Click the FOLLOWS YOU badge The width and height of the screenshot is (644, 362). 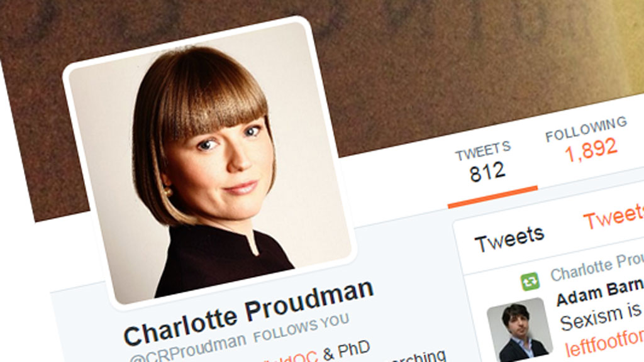tap(301, 327)
